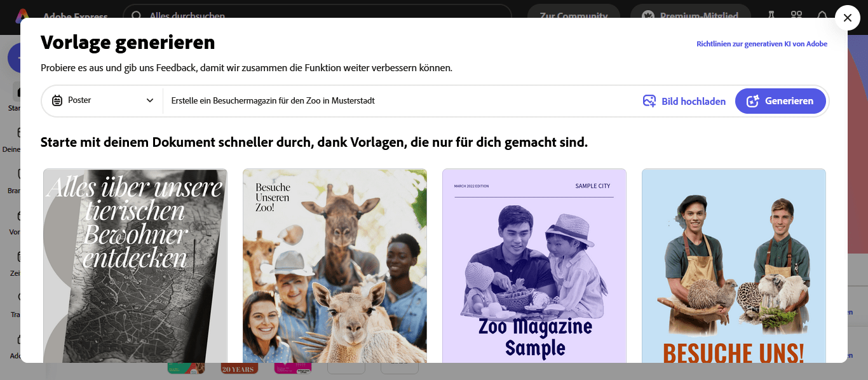Select the tierischen Bewohner poster template

135,266
